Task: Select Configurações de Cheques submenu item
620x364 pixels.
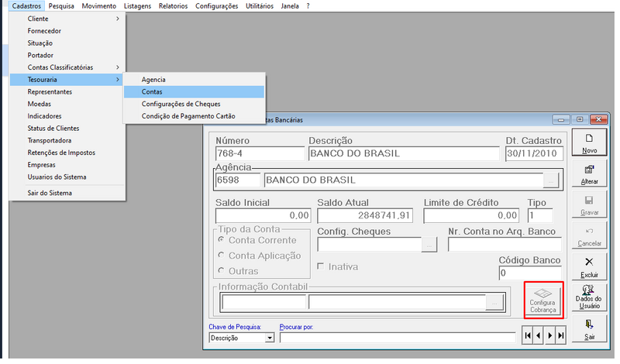Action: [195, 104]
